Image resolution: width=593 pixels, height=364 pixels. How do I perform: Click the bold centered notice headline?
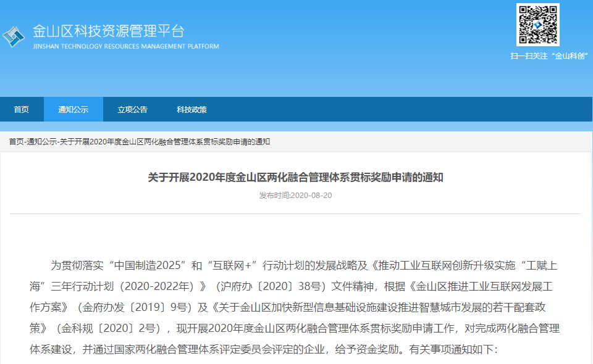[295, 178]
